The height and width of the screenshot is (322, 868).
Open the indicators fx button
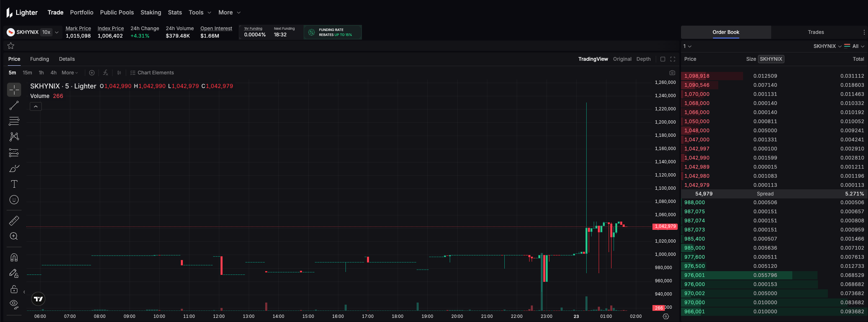(x=106, y=73)
